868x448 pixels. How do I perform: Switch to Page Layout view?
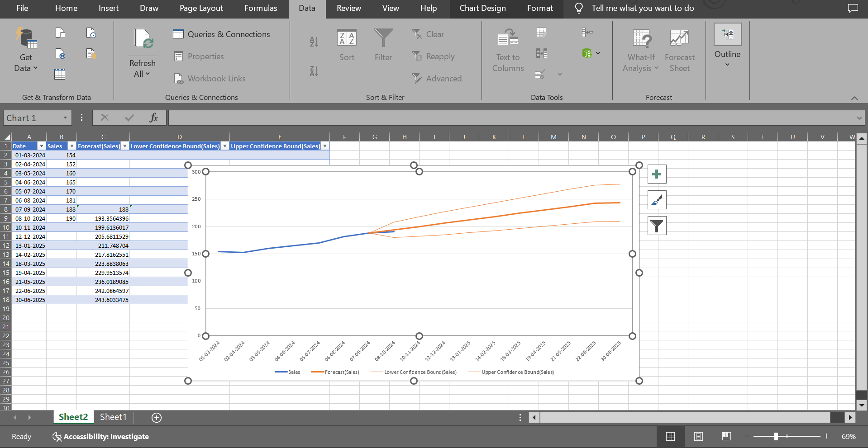coord(698,436)
